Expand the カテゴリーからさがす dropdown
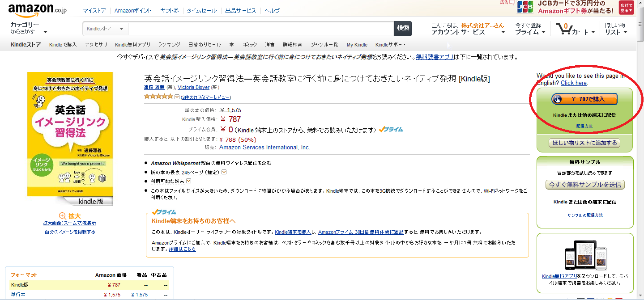 pyautogui.click(x=29, y=28)
